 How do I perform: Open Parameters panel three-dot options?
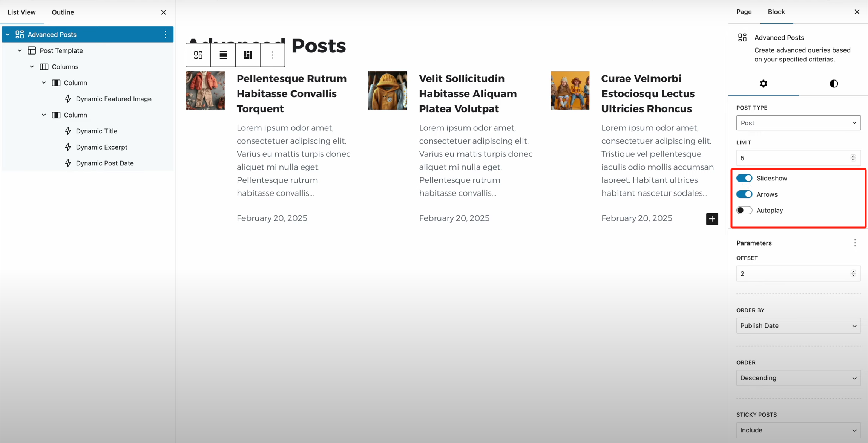tap(855, 243)
